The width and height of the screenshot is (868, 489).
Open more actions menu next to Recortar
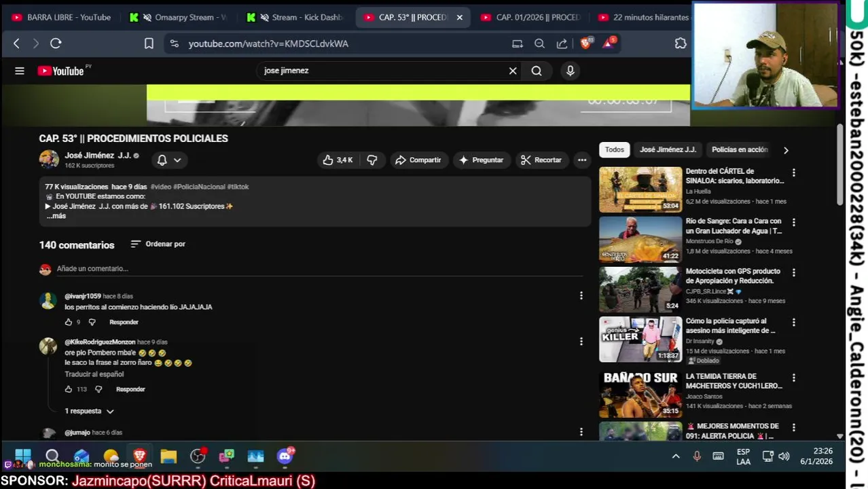pos(582,160)
